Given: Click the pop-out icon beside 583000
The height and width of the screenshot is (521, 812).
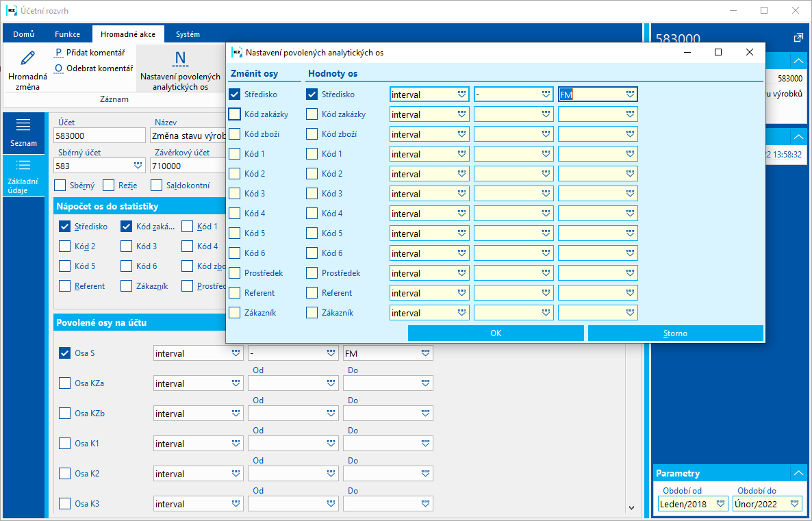Looking at the screenshot, I should 798,38.
